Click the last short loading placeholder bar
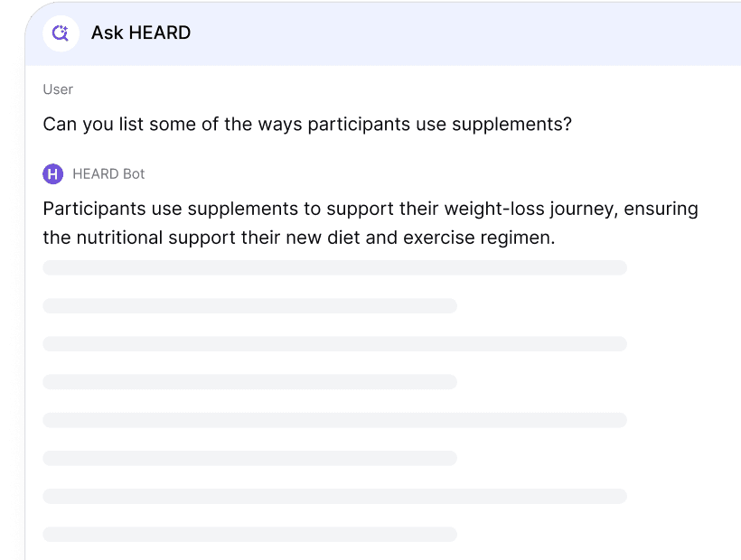 click(x=249, y=535)
